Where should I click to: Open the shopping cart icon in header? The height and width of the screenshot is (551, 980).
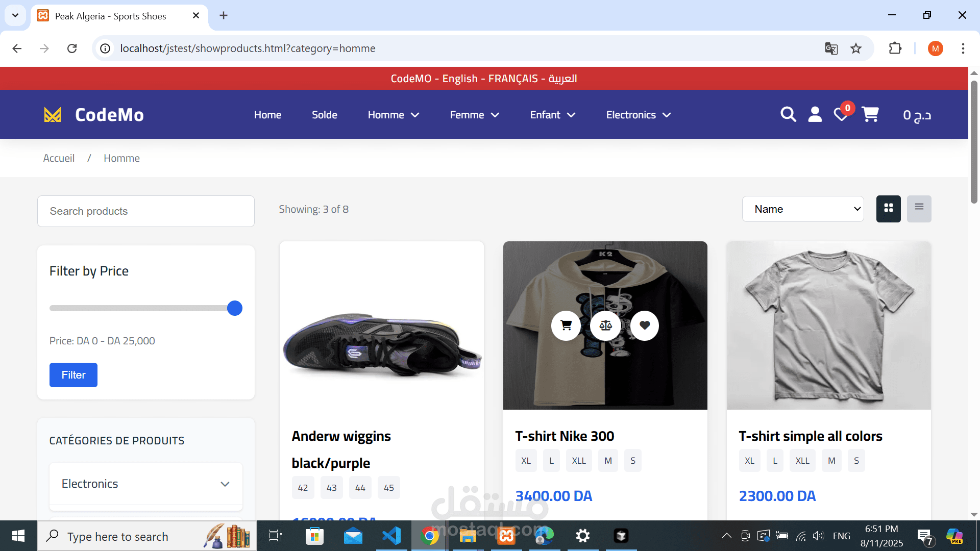[870, 114]
